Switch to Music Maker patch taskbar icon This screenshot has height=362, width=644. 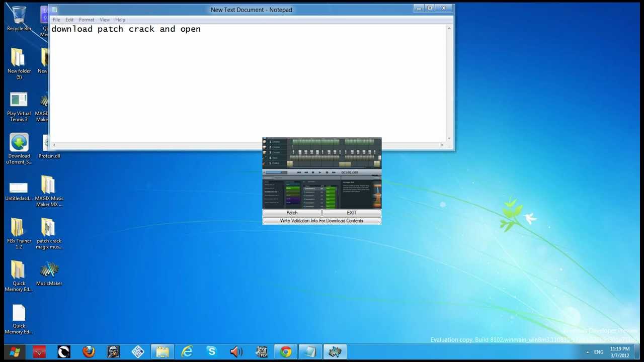pos(335,352)
